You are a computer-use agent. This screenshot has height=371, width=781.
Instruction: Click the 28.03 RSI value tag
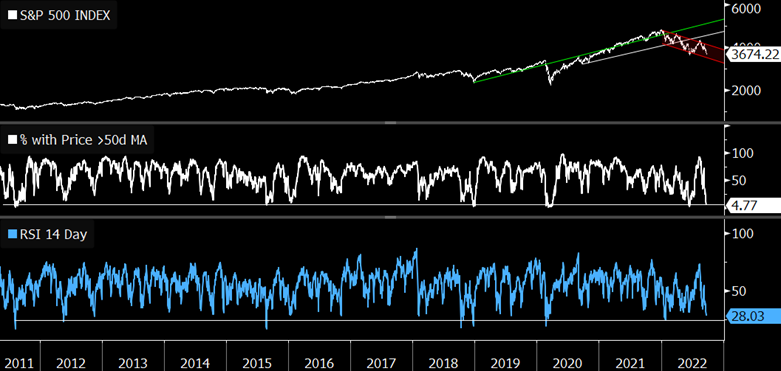pyautogui.click(x=754, y=316)
